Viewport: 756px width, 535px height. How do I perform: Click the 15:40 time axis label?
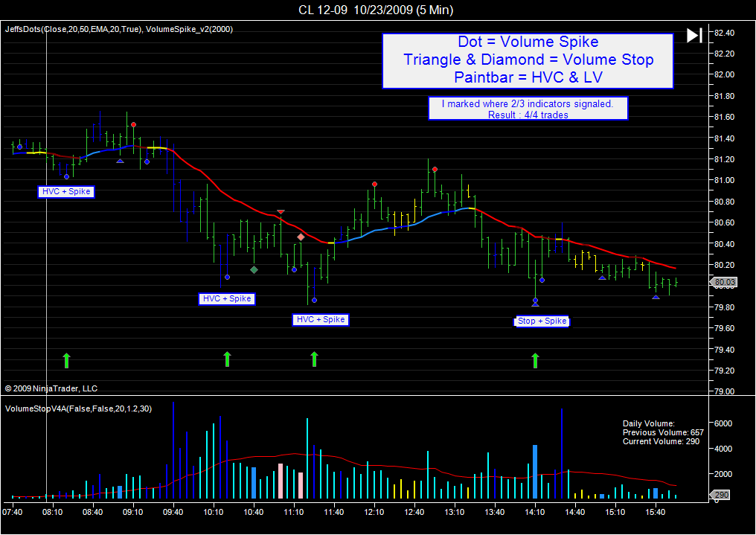[x=656, y=512]
